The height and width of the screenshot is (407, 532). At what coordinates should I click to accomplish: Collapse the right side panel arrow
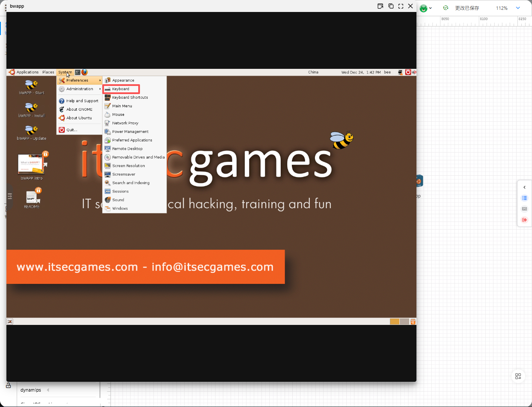click(525, 187)
